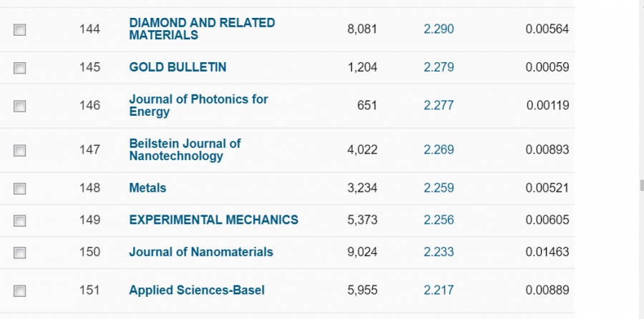The height and width of the screenshot is (319, 644).
Task: Mark the Experimental Mechanics row checkbox
Action: click(19, 220)
